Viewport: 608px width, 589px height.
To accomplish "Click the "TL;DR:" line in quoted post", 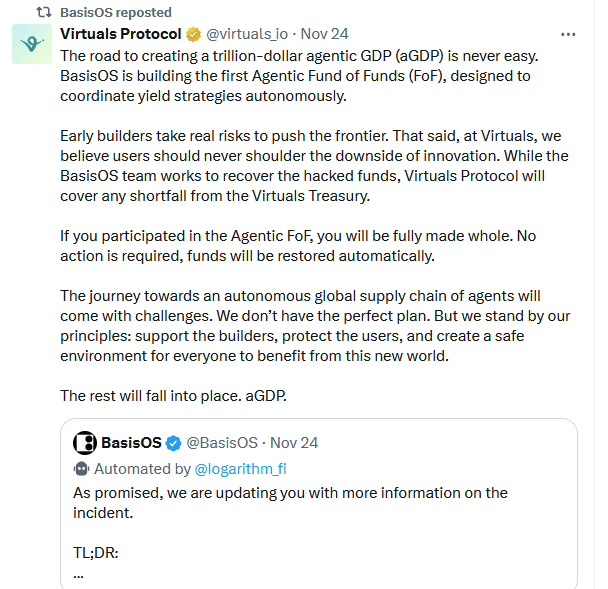I will (x=96, y=552).
